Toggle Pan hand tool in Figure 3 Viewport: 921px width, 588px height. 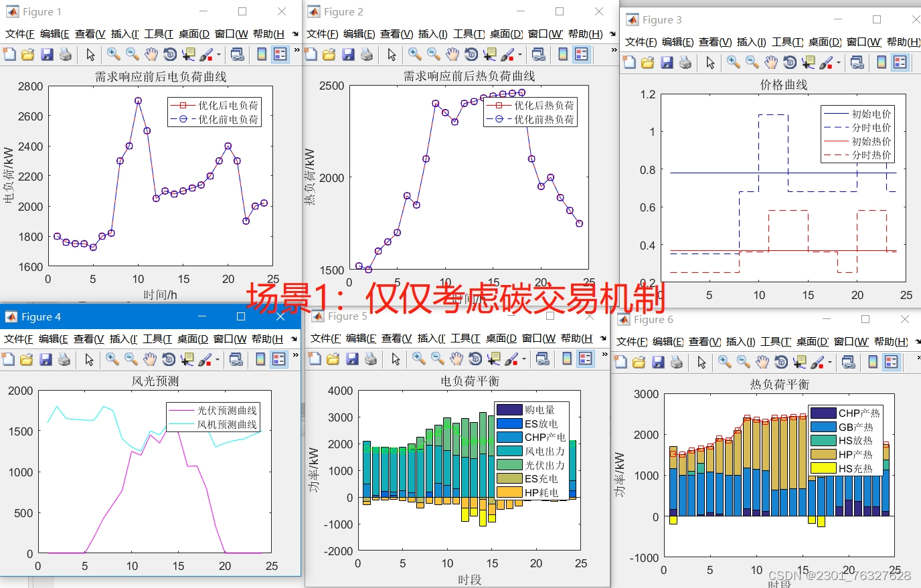[x=771, y=62]
